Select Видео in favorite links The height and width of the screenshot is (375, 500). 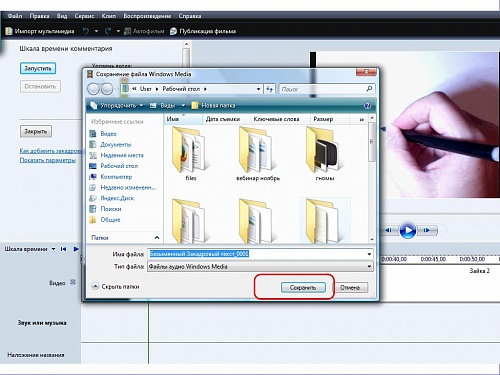103,134
